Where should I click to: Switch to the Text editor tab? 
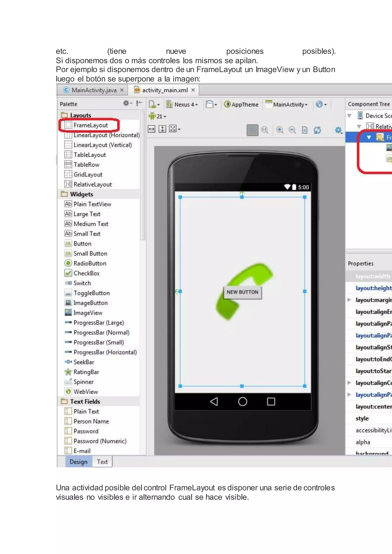point(102,462)
